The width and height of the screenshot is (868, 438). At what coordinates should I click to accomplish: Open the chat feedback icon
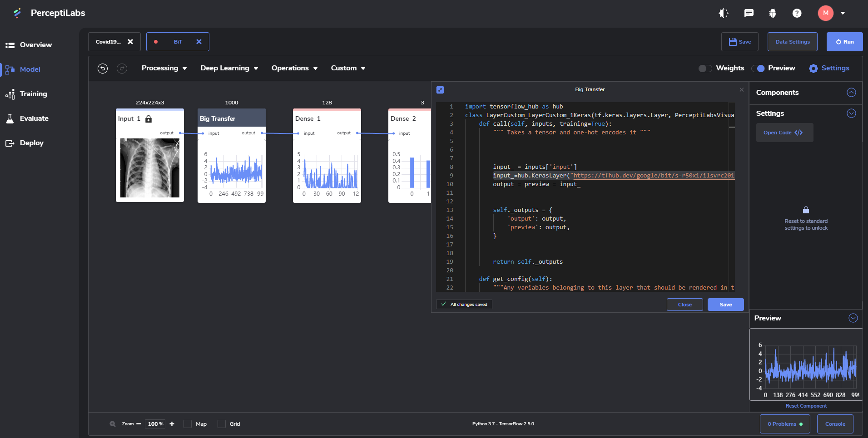[749, 13]
